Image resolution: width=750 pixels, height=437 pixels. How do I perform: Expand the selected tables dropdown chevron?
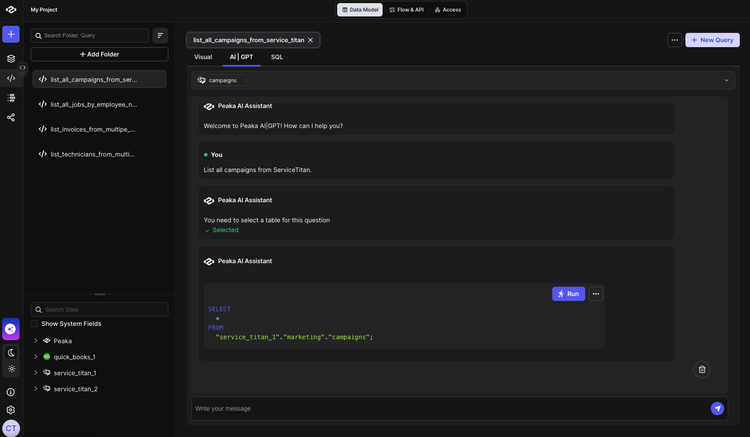click(726, 80)
